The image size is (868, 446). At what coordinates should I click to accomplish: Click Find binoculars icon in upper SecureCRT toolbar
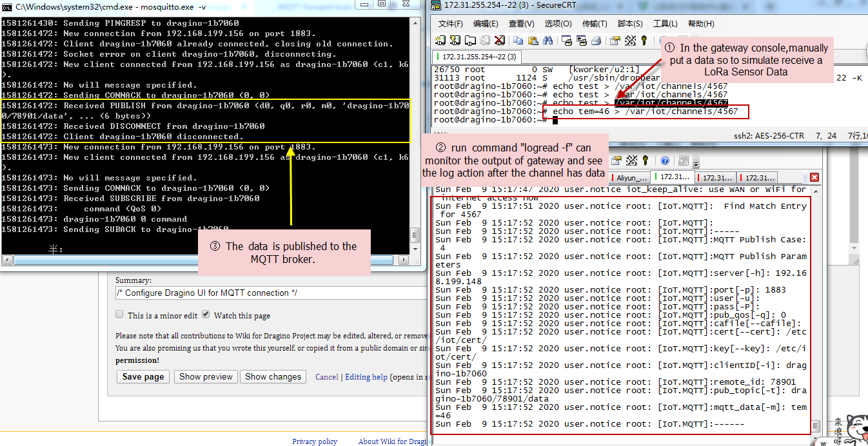click(x=548, y=41)
